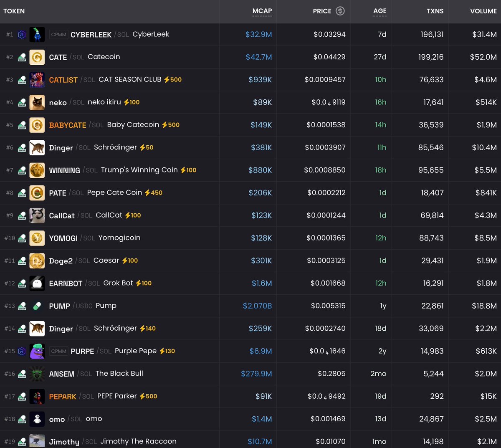Click the boost 140 badge on Dinger

coord(148,328)
